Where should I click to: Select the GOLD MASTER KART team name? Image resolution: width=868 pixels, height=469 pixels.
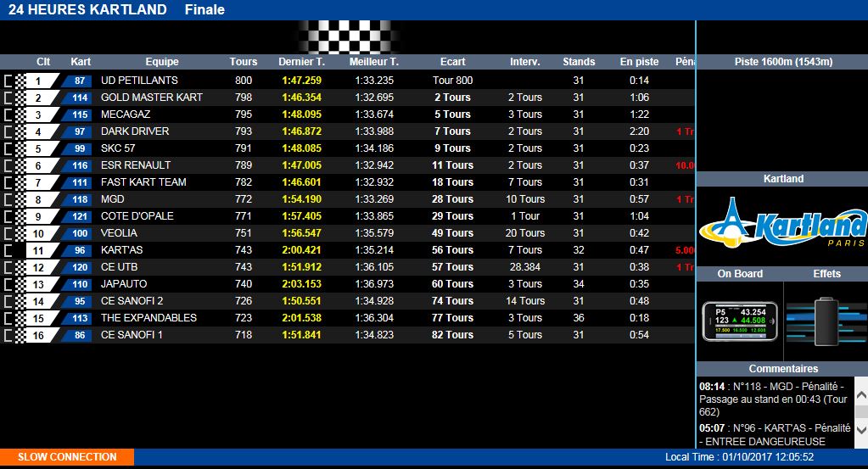[151, 98]
